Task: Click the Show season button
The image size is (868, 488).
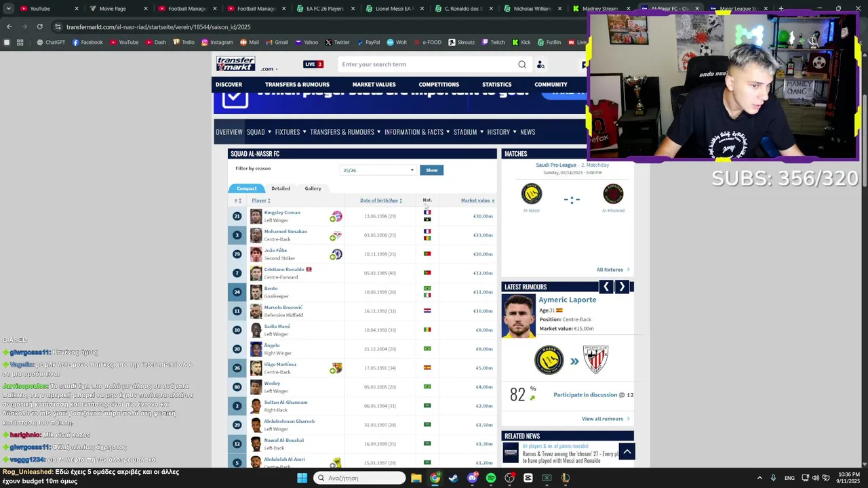Action: coord(432,170)
